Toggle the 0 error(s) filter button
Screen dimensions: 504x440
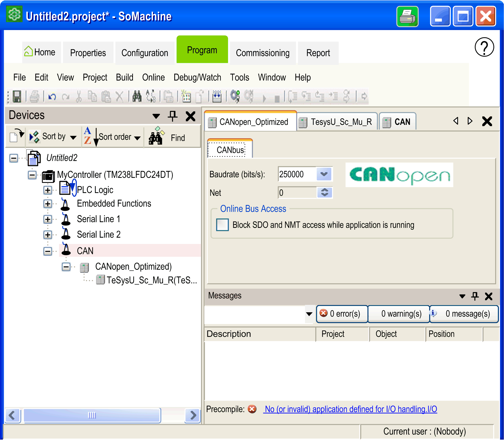(342, 313)
